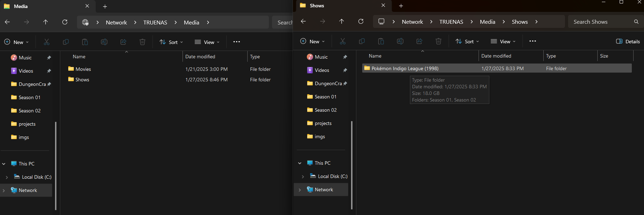This screenshot has width=644, height=215.
Task: Click the Delete trash icon in Shows window
Action: pos(438,42)
